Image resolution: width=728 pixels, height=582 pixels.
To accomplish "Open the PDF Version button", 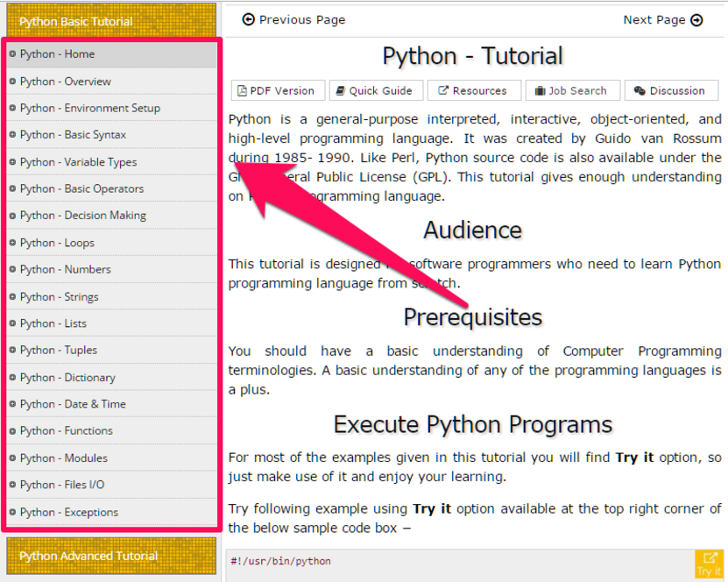I will pos(276,90).
